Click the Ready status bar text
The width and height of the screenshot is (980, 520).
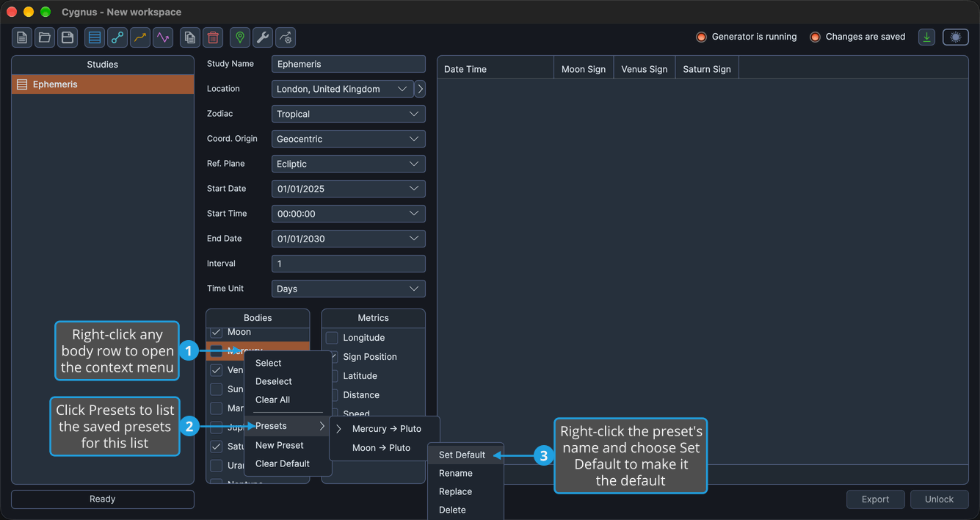point(103,499)
